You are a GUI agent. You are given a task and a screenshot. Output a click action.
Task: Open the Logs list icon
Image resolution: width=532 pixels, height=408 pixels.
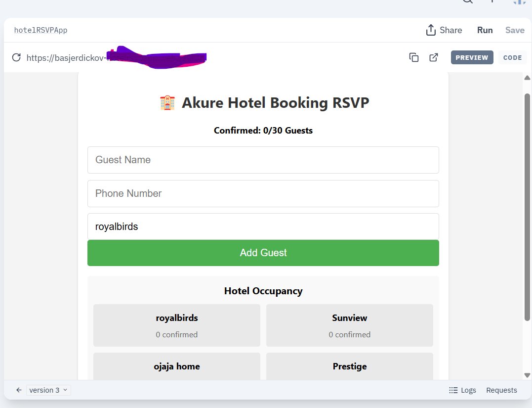pyautogui.click(x=453, y=390)
